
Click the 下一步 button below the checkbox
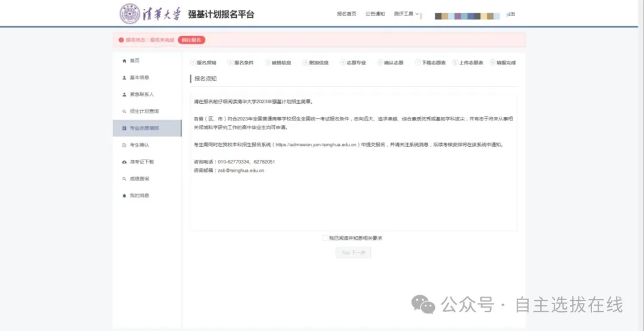(354, 253)
